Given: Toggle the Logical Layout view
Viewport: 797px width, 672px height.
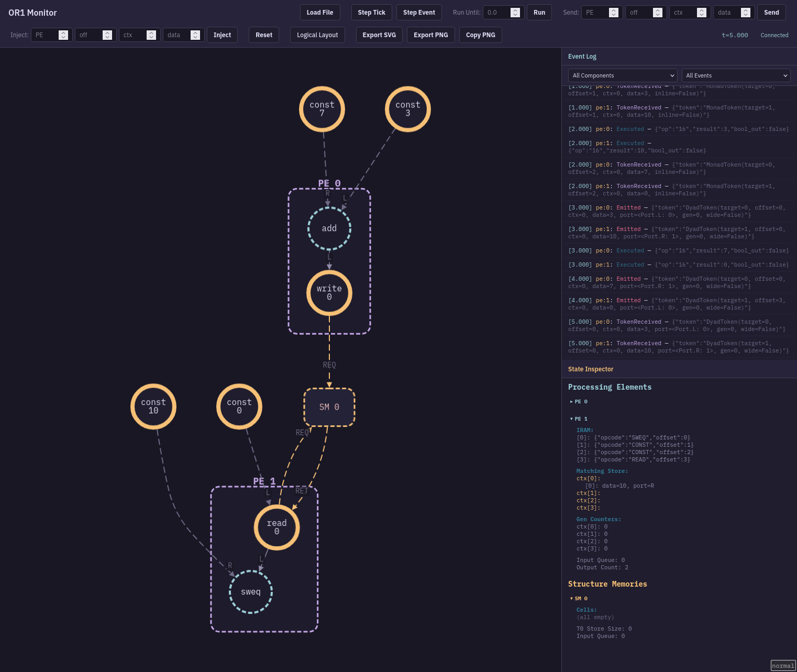Looking at the screenshot, I should [x=317, y=35].
